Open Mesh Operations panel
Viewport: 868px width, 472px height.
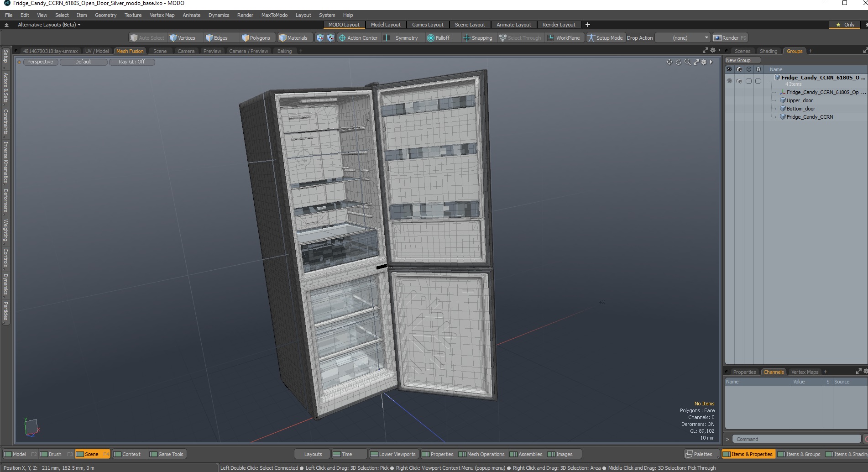pyautogui.click(x=481, y=454)
